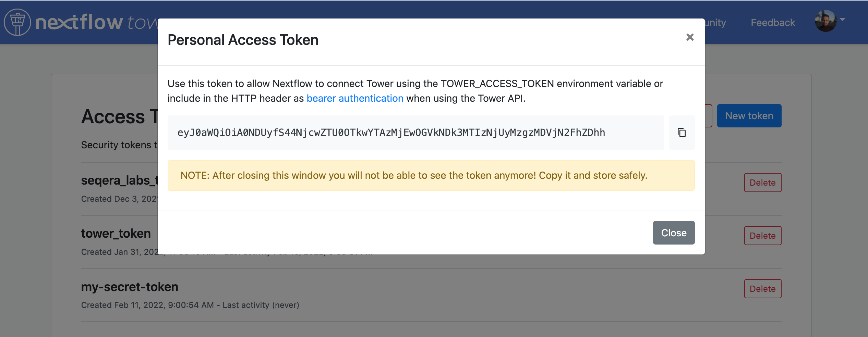Delete the seqera_labs token
This screenshot has height=337, width=868.
(763, 183)
